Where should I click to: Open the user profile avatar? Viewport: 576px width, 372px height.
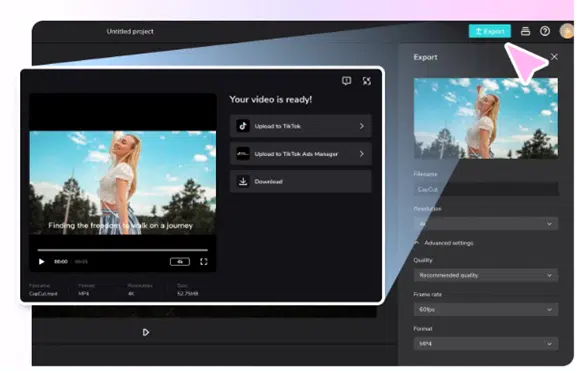(x=566, y=31)
